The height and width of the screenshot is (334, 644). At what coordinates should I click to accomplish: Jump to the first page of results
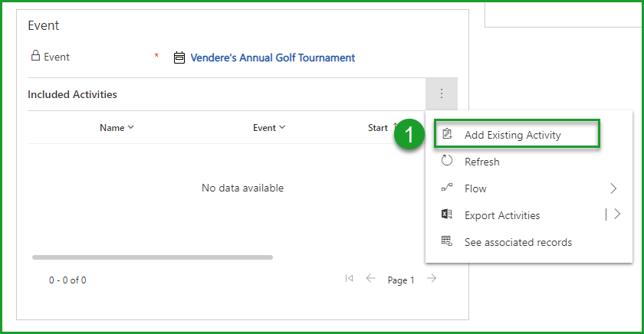tap(350, 279)
